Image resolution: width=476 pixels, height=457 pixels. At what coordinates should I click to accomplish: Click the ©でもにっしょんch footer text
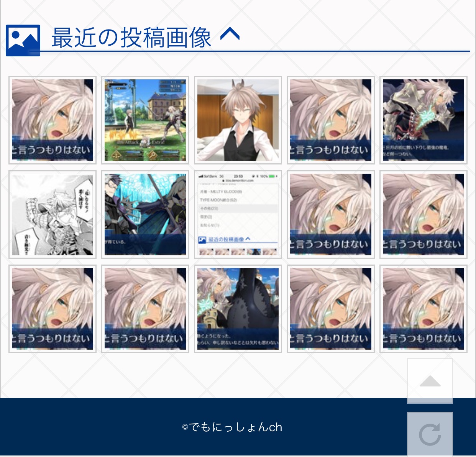click(x=232, y=427)
